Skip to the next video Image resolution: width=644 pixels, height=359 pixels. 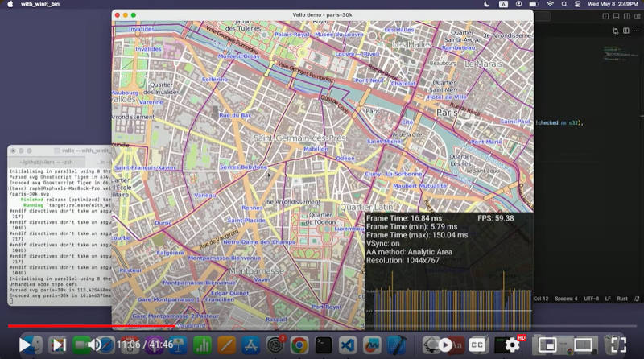coord(59,345)
